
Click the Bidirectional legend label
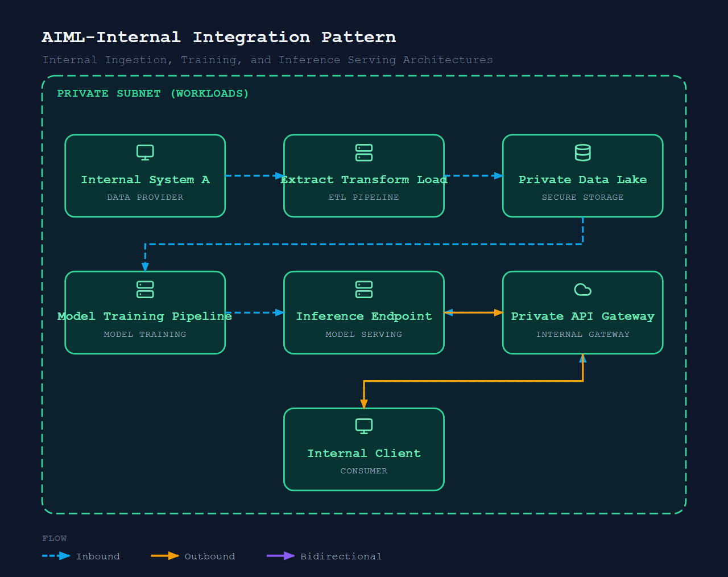click(341, 557)
